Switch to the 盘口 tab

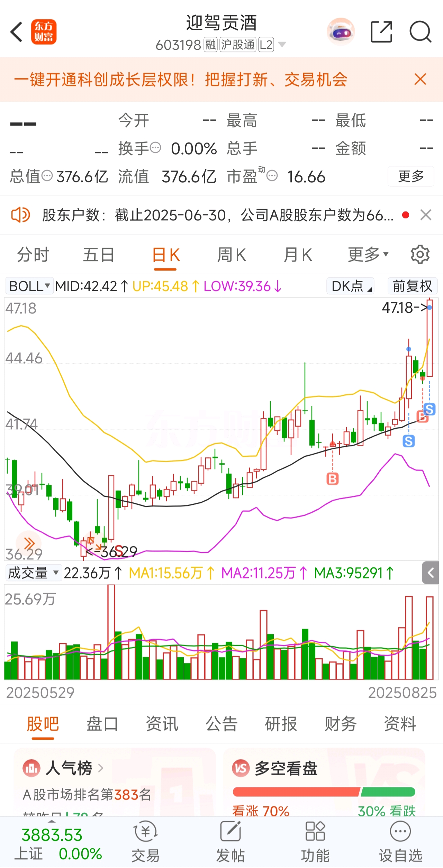point(102,723)
